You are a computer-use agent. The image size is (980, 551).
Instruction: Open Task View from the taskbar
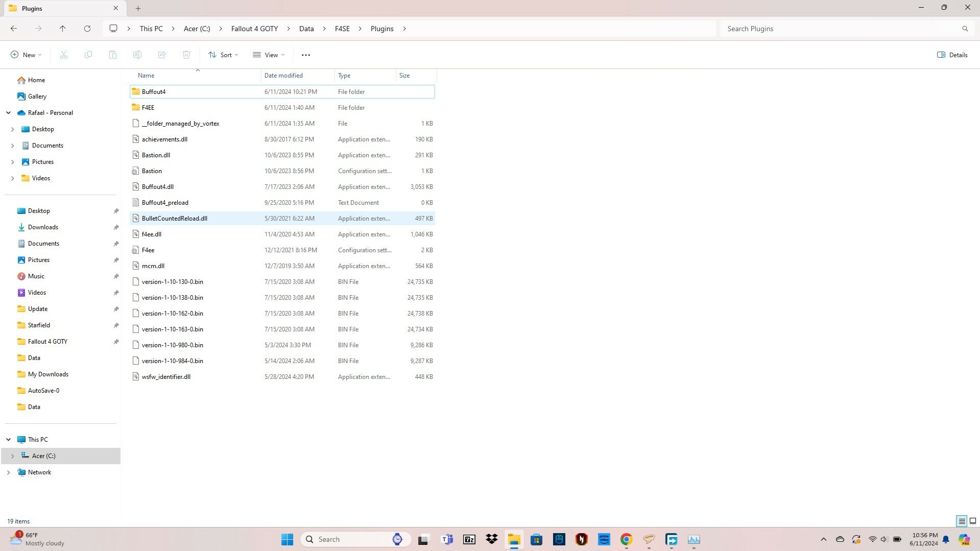pyautogui.click(x=423, y=539)
